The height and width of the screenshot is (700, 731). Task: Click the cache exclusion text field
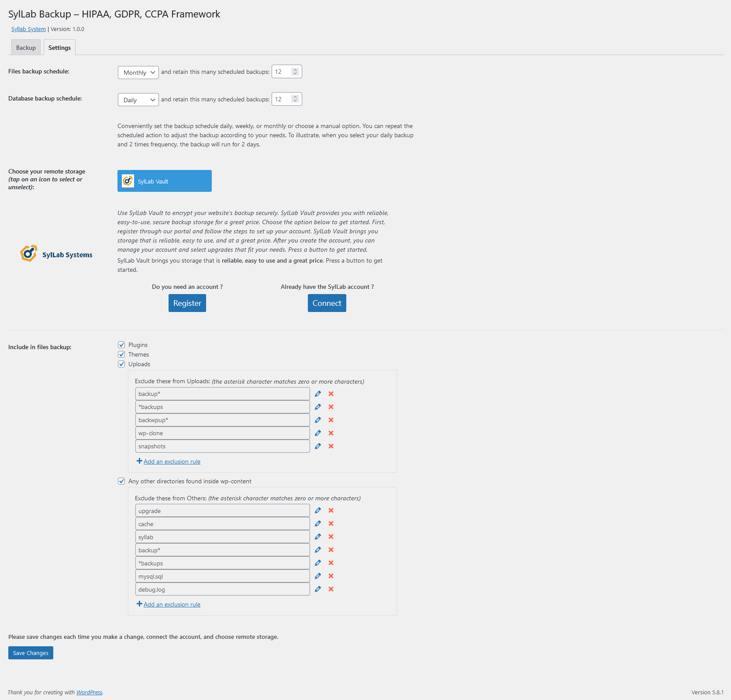pos(223,523)
